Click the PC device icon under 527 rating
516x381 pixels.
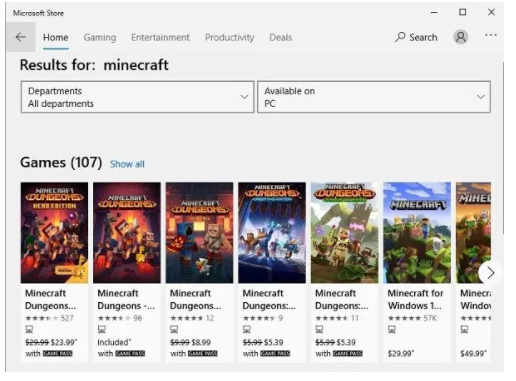tap(29, 330)
